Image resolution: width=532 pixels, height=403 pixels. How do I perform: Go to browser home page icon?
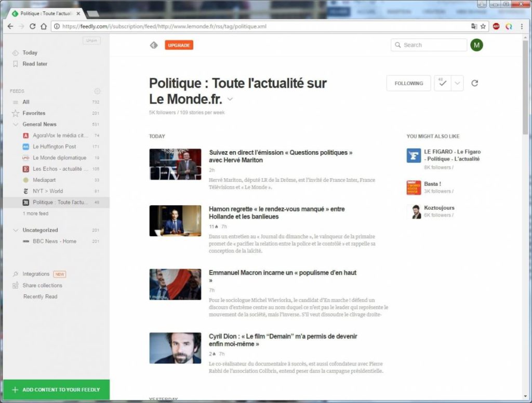coord(44,26)
